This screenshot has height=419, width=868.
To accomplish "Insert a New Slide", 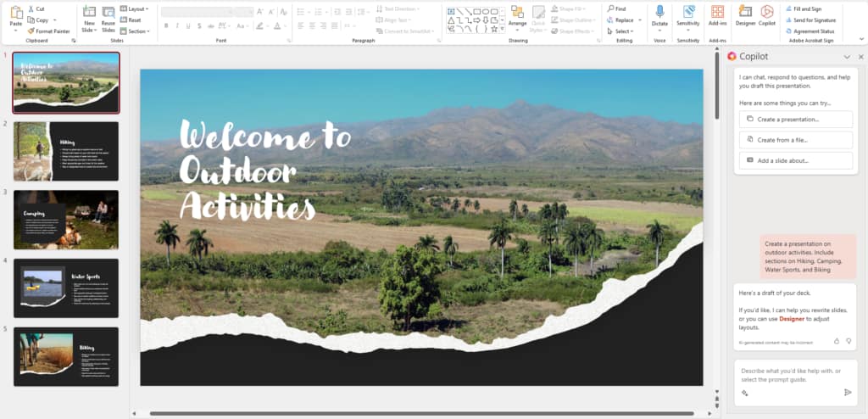I will click(88, 20).
